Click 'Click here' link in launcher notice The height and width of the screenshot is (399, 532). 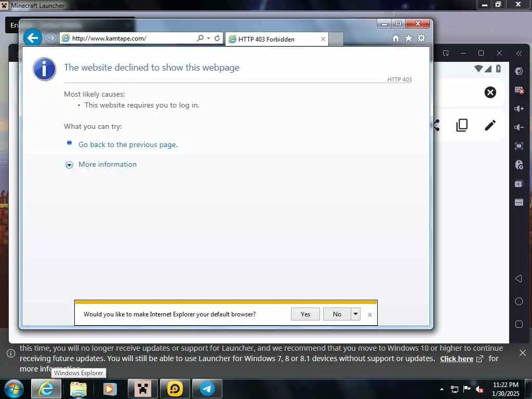pyautogui.click(x=456, y=358)
